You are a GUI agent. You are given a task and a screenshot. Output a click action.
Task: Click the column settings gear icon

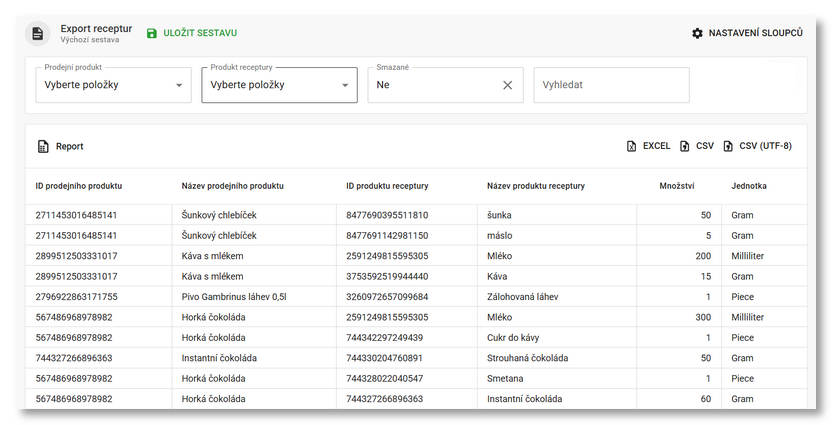(x=697, y=33)
